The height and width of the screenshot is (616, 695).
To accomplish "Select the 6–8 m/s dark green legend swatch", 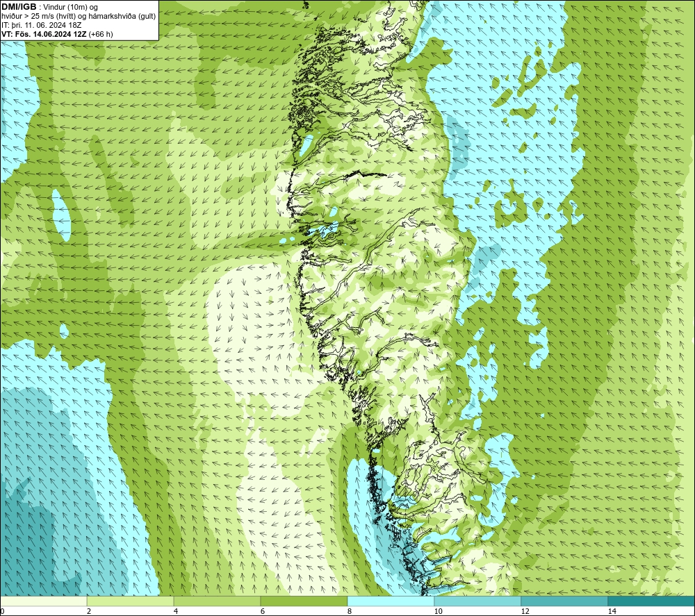I will (304, 601).
